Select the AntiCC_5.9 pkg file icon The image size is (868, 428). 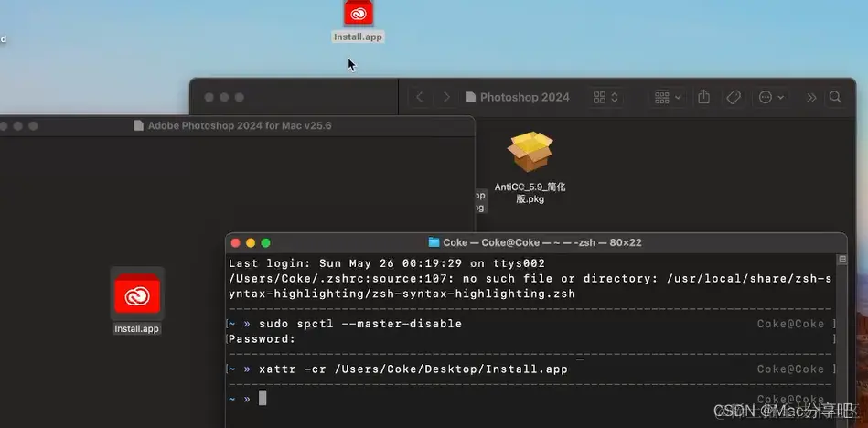point(530,152)
